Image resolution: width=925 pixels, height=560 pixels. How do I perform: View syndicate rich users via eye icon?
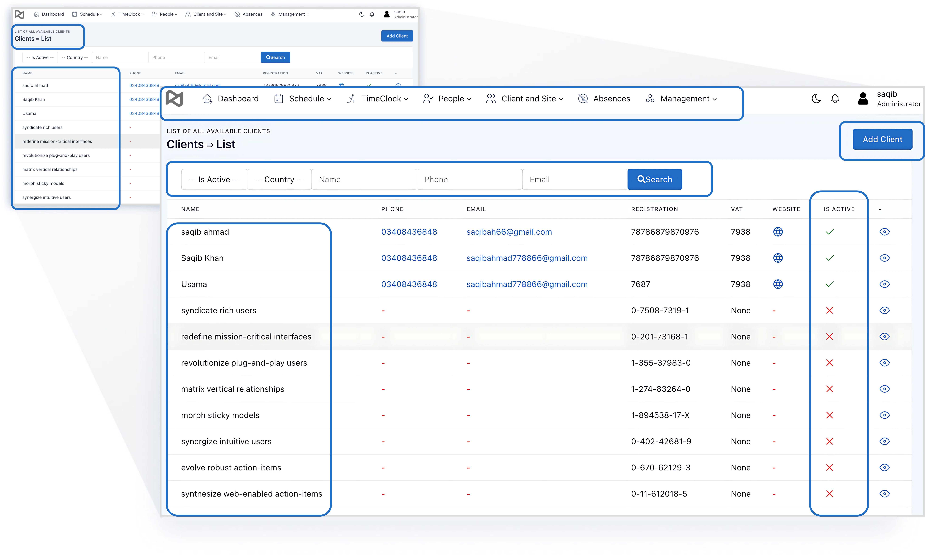pyautogui.click(x=884, y=311)
